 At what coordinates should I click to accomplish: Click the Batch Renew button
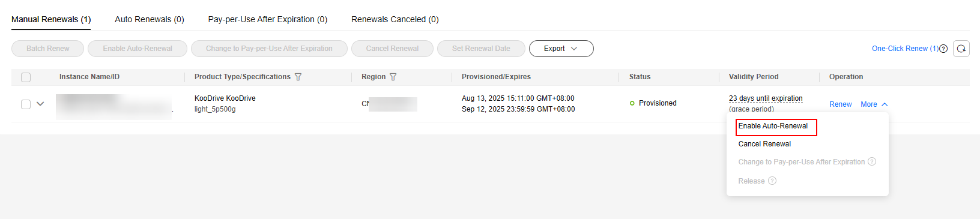point(48,49)
